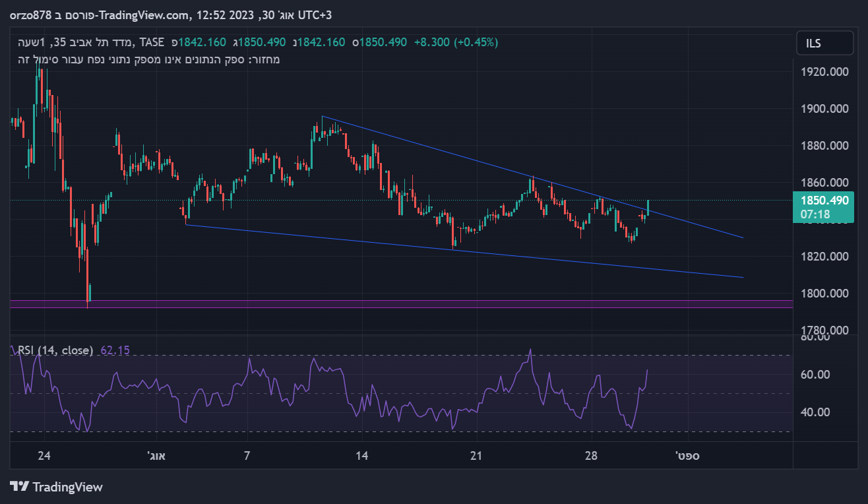Click the purple horizontal support zone

click(x=396, y=303)
